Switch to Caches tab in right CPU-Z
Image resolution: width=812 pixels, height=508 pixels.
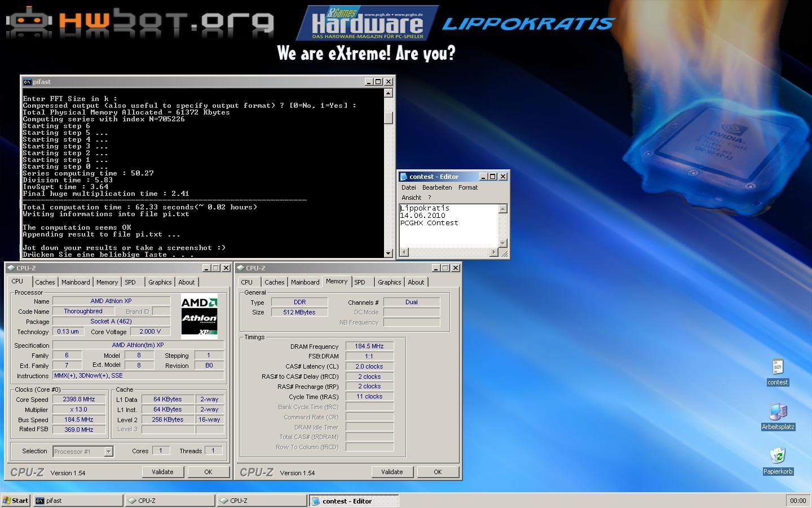(x=275, y=282)
